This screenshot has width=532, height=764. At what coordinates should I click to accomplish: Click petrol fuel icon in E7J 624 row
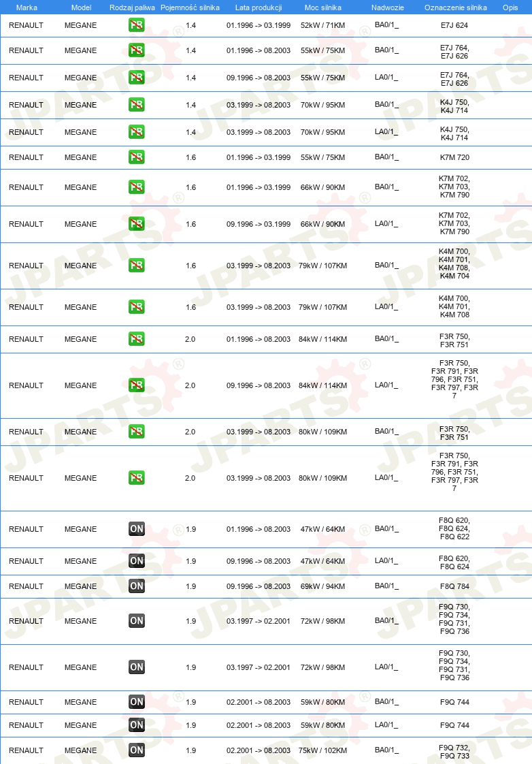click(x=136, y=25)
